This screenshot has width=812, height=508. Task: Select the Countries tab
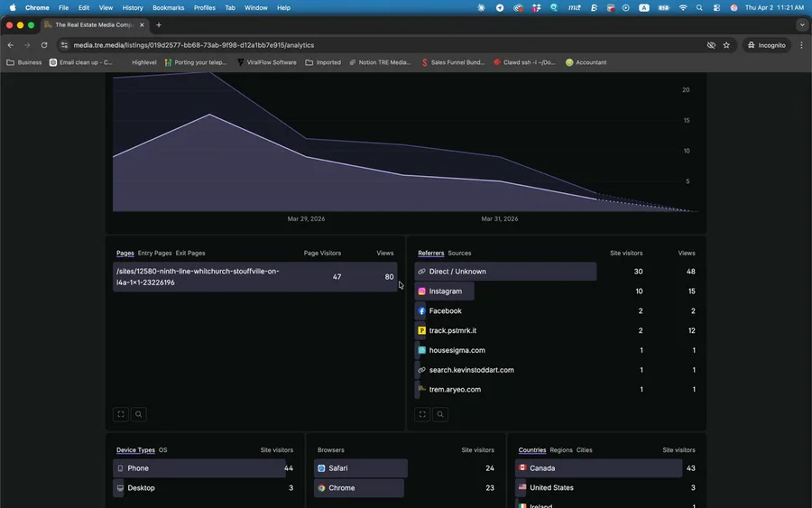[531, 450]
